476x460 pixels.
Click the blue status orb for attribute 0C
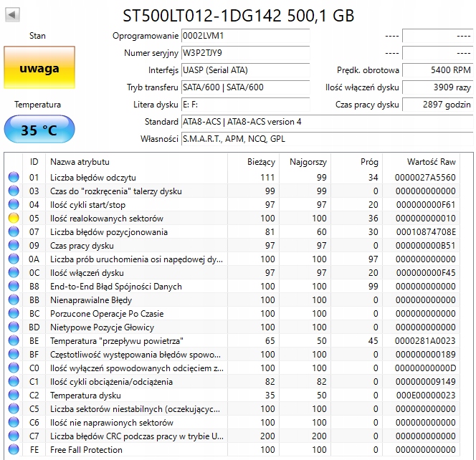[14, 273]
